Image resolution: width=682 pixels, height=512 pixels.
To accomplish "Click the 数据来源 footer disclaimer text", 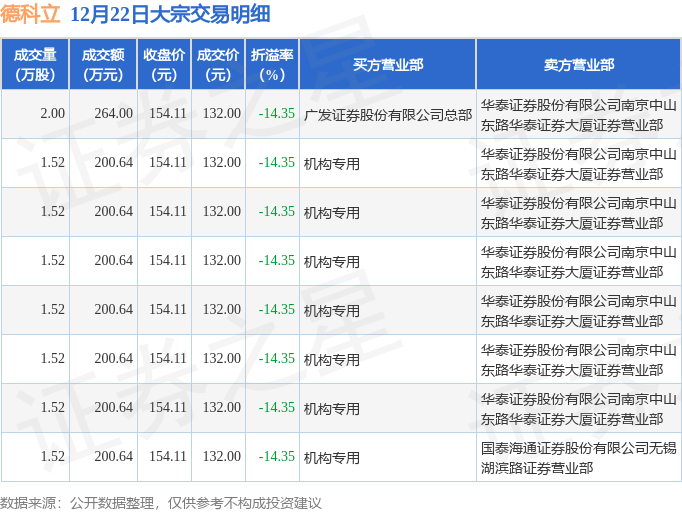I will point(160,503).
